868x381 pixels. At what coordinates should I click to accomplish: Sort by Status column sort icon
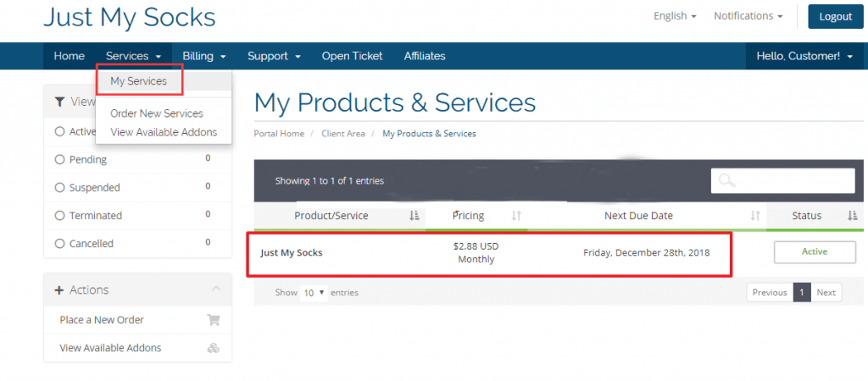853,216
